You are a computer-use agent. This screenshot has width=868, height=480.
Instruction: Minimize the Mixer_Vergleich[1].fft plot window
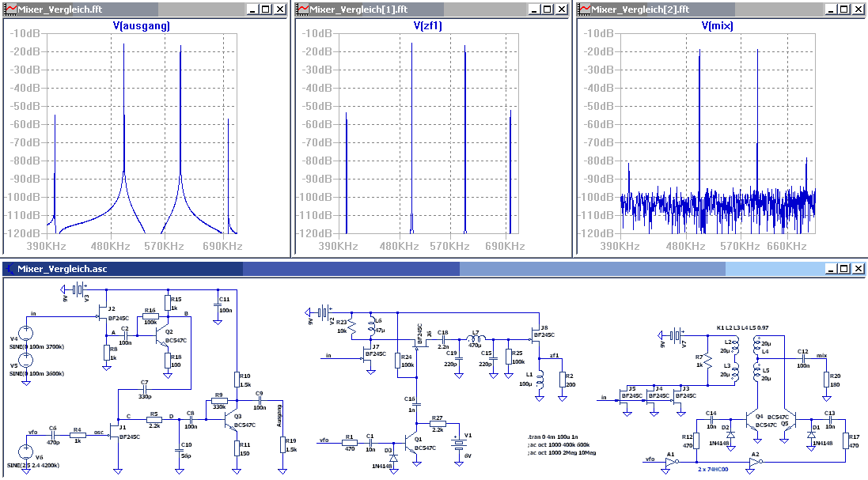point(533,9)
